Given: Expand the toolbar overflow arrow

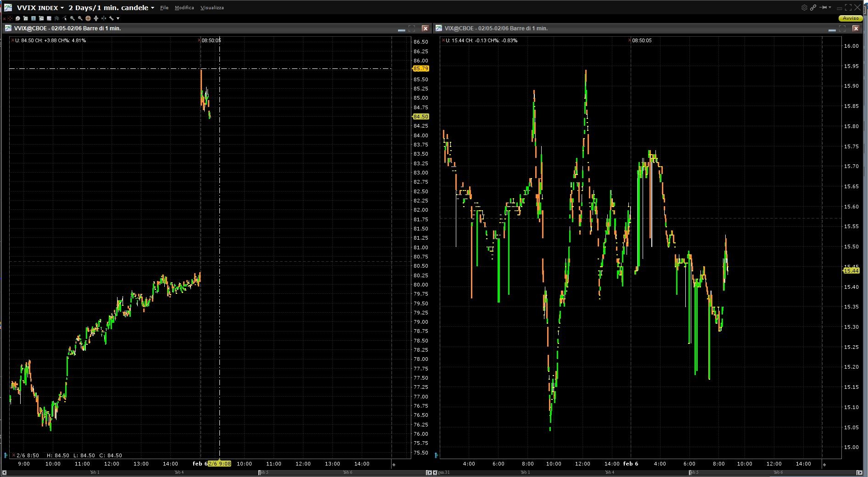Looking at the screenshot, I should pyautogui.click(x=118, y=18).
